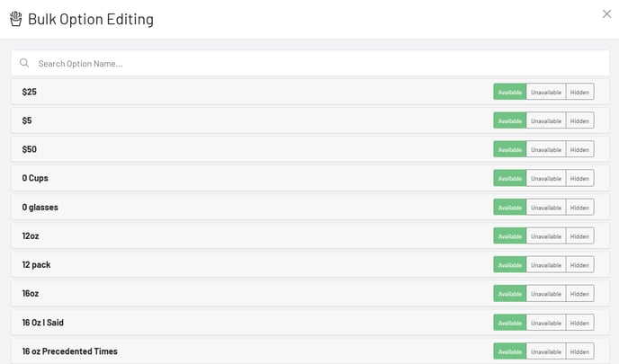Type in the Search Option Name field
Screen dimensions: 619x364
point(315,63)
